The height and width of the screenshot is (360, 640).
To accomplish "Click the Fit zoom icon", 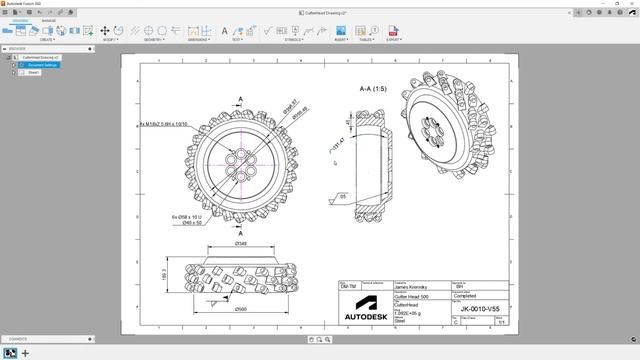I will coord(327,340).
